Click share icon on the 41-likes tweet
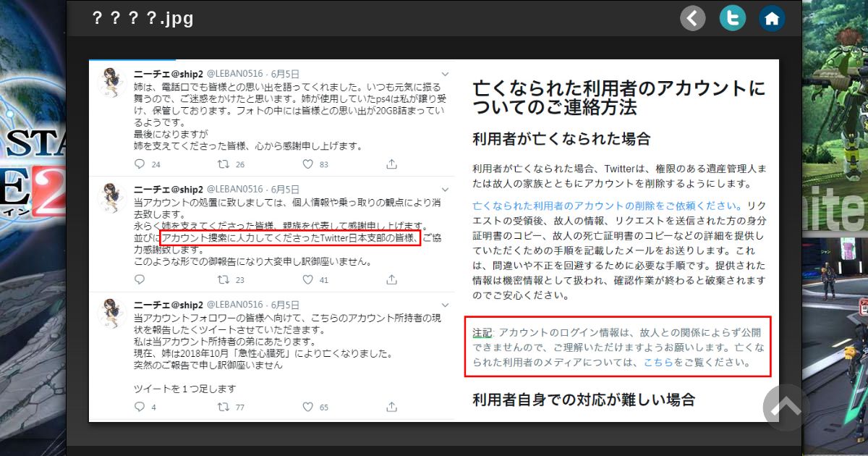The width and height of the screenshot is (868, 456). click(x=391, y=279)
